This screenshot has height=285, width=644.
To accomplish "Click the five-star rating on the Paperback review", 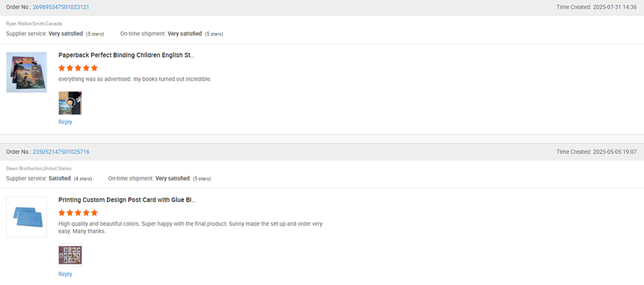I will 78,68.
